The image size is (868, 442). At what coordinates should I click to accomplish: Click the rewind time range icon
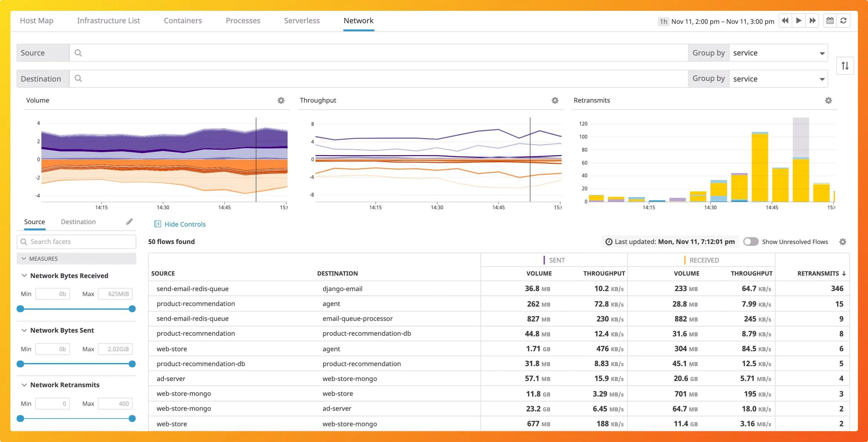(x=785, y=21)
